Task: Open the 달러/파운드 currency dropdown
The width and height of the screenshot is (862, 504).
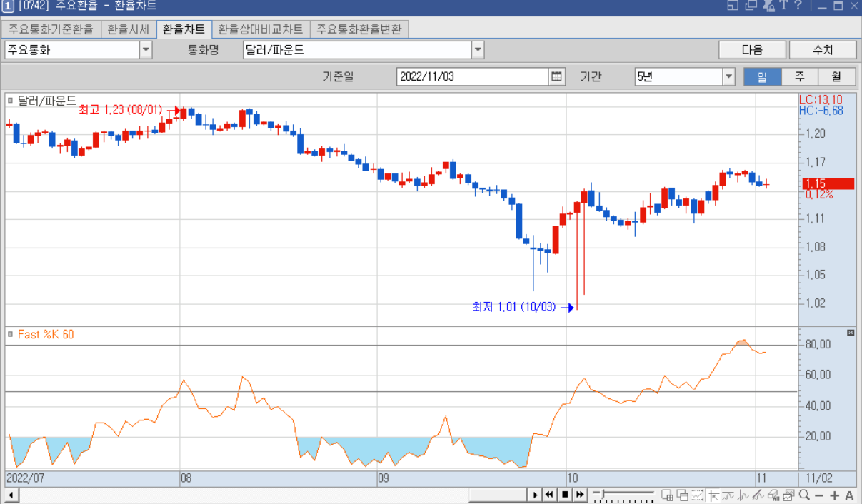Action: pyautogui.click(x=478, y=50)
